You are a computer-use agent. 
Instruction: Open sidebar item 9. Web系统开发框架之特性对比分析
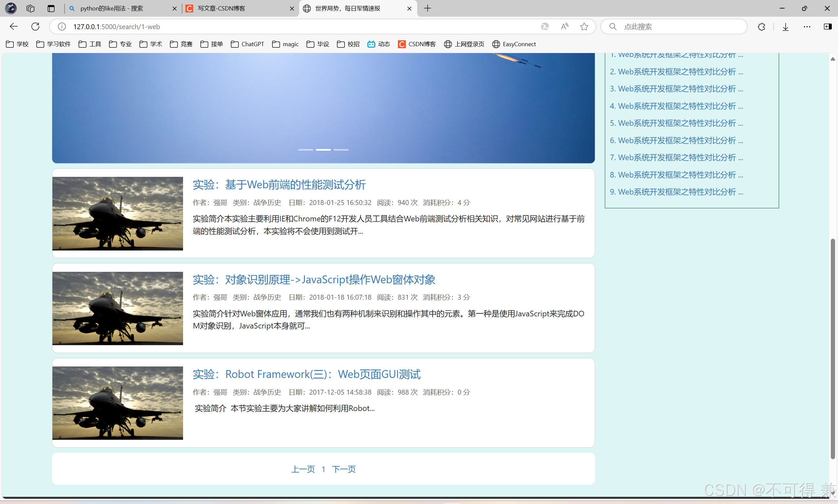pyautogui.click(x=676, y=192)
